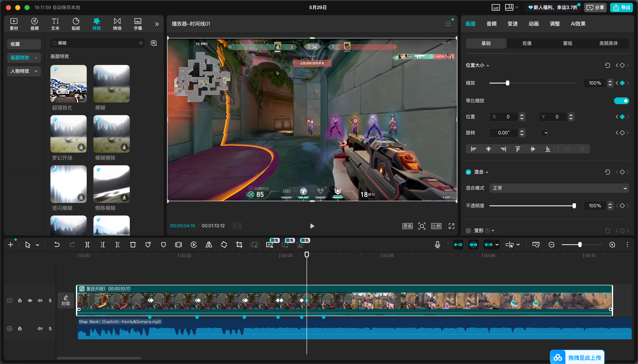Viewport: 638px width, 364px height.
Task: Click the microphone record voiceover icon
Action: 437,245
